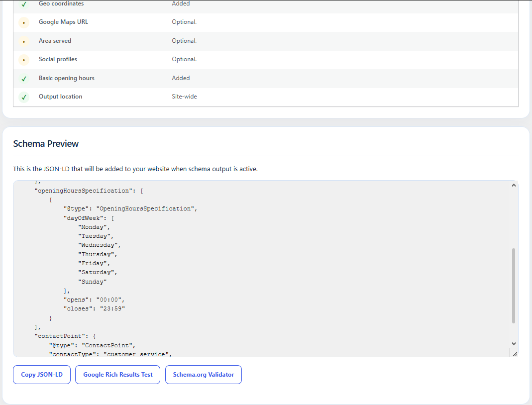Click the "@type": "OpeningHoursSpecification" line

point(130,208)
